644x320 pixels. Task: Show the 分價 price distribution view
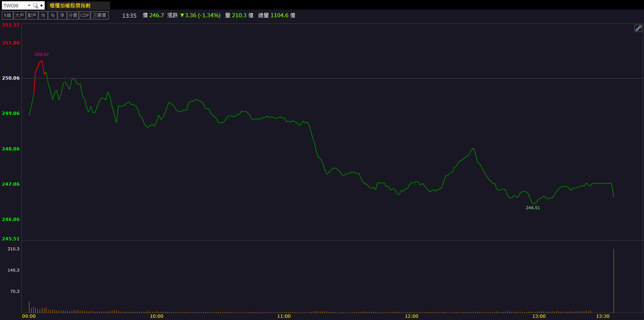tap(73, 15)
